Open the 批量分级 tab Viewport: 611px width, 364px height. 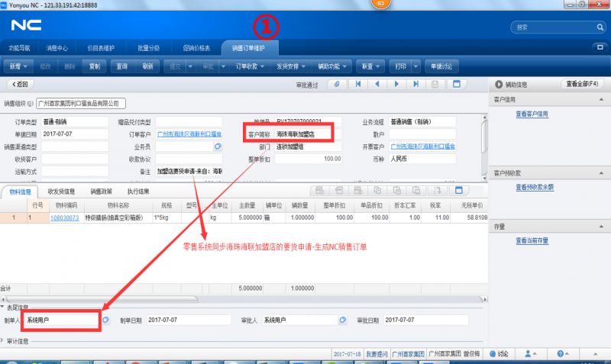148,48
